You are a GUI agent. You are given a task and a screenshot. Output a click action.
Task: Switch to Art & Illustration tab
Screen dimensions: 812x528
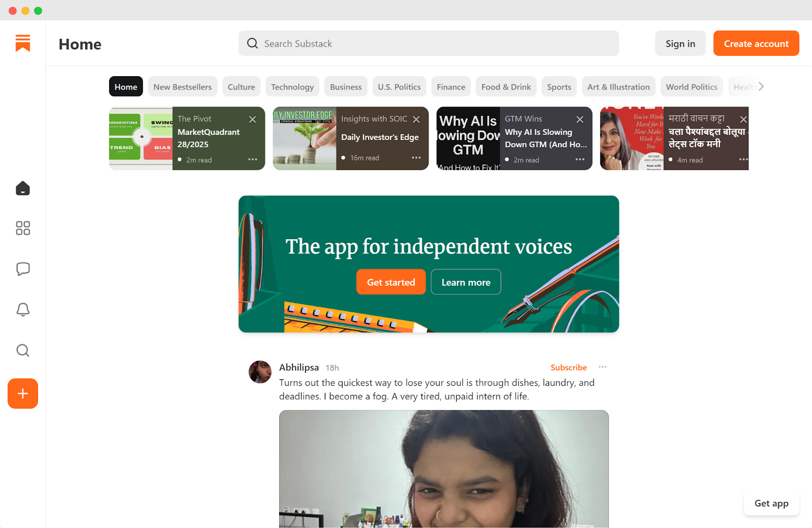pos(619,86)
